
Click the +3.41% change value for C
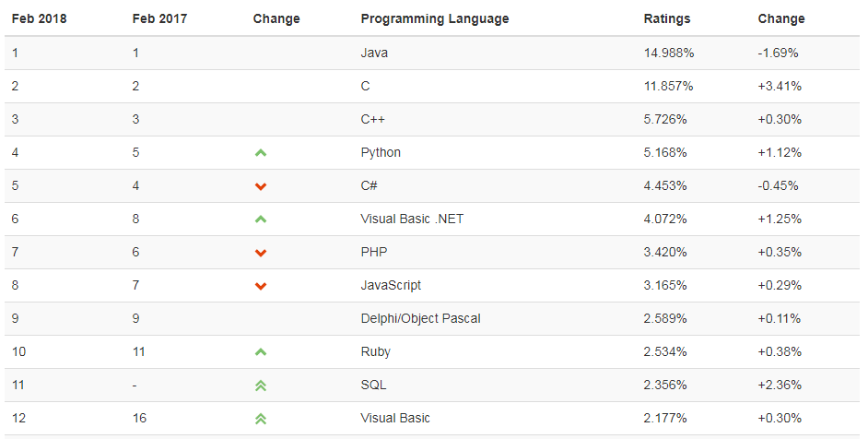(780, 86)
